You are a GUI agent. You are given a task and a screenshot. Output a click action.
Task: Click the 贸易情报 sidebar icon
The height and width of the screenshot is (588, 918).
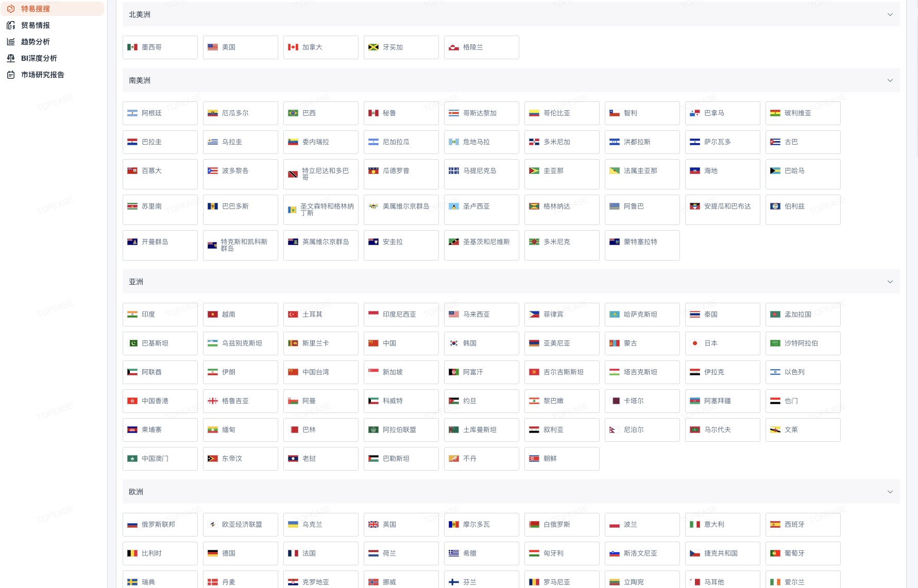click(x=11, y=25)
